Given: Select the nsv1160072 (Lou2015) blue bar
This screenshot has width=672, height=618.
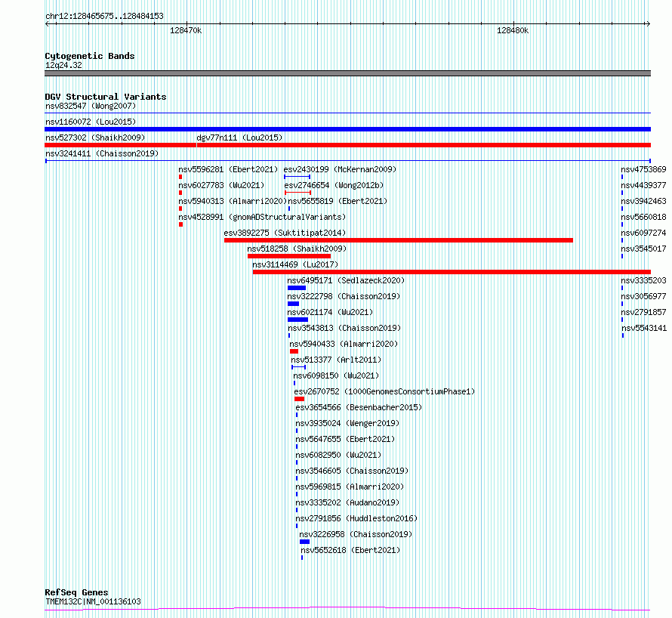Looking at the screenshot, I should pos(347,129).
